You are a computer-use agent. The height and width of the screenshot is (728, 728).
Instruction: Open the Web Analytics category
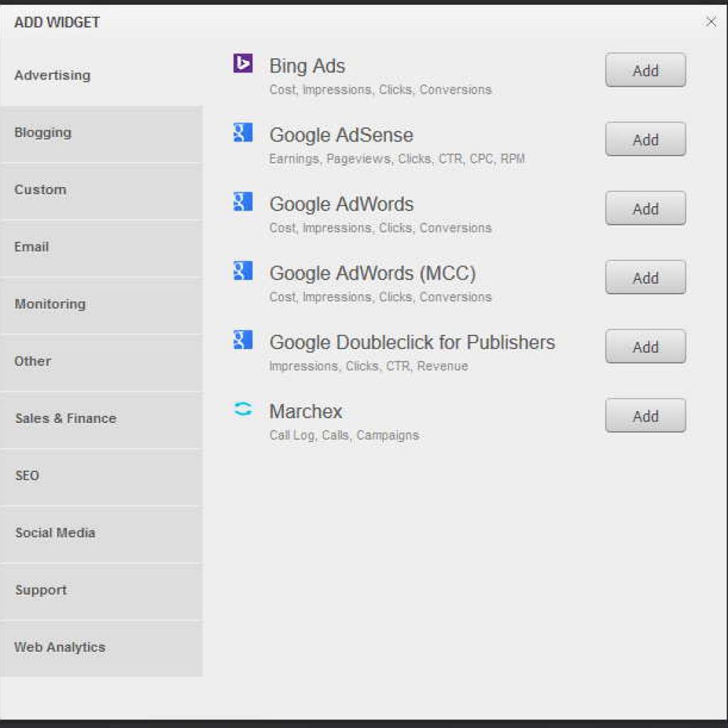pos(101,648)
